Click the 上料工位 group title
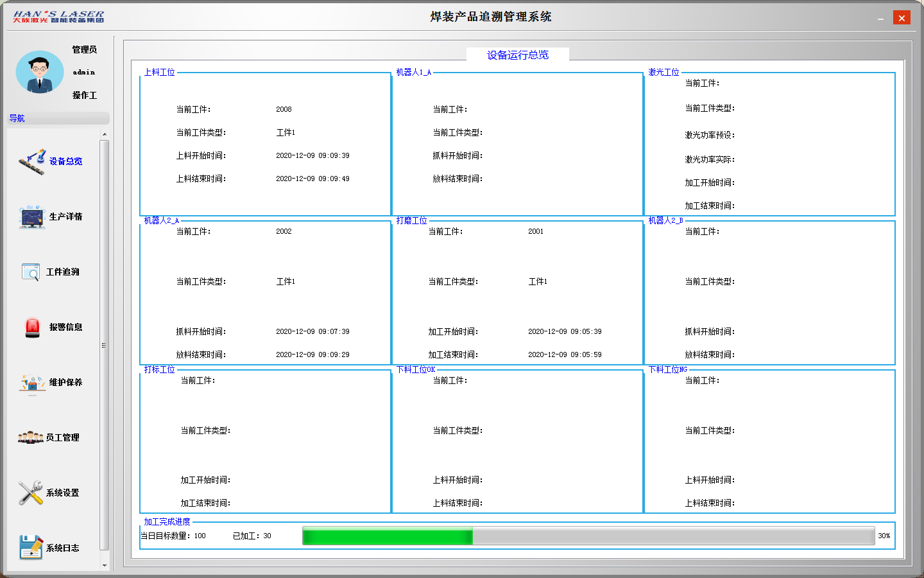Screen dimensions: 924x578 tap(159, 73)
